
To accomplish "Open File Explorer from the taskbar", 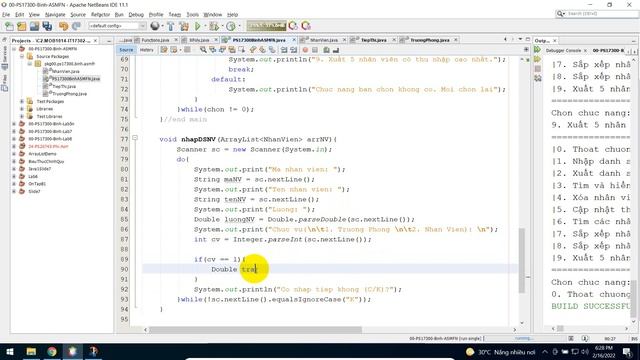I will click(x=31, y=351).
